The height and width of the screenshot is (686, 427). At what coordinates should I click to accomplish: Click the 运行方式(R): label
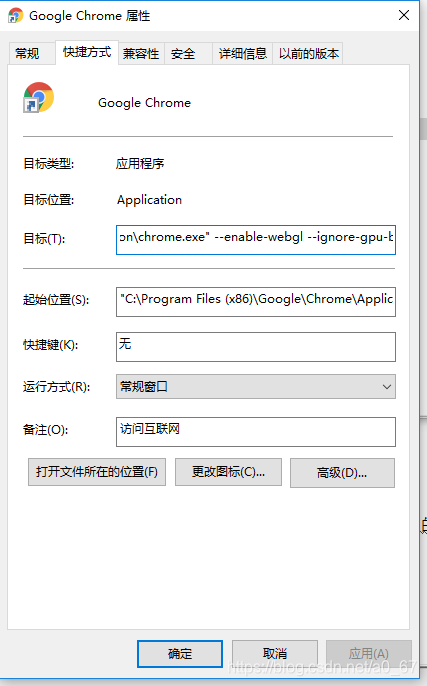(x=56, y=387)
